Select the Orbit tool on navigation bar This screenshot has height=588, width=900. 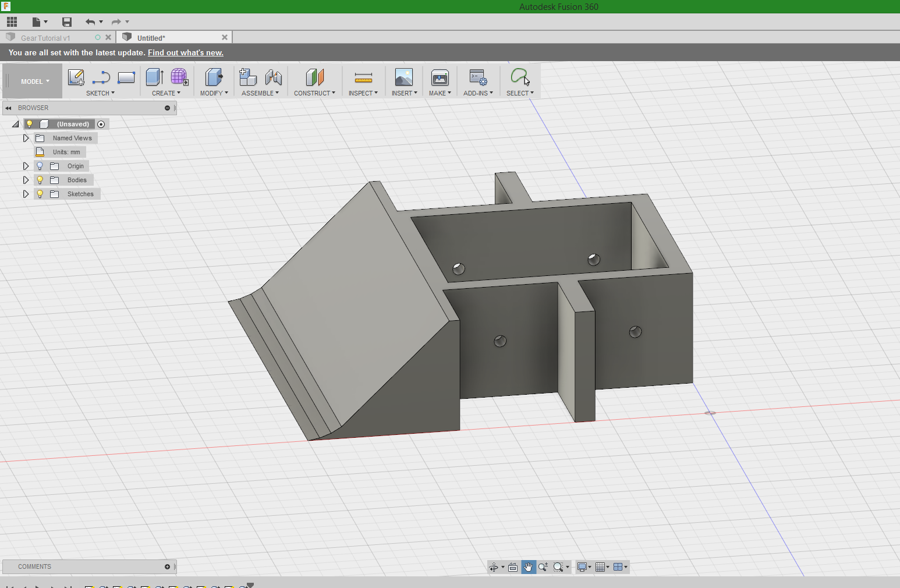pos(494,566)
